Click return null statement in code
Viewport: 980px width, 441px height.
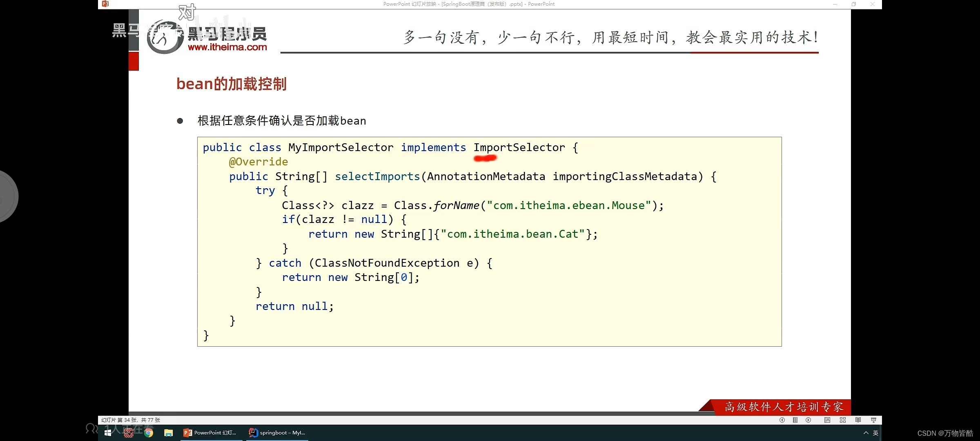click(294, 306)
